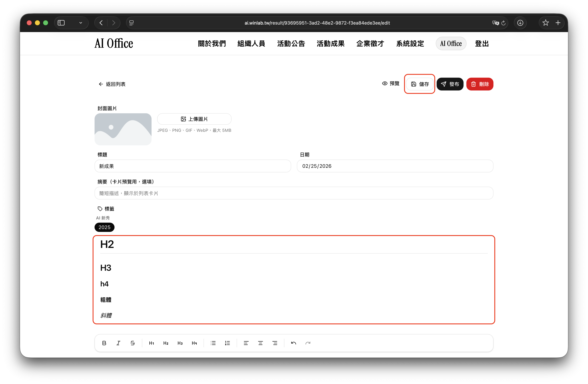Open the date field 02/25/2026
Image resolution: width=588 pixels, height=384 pixels.
pyautogui.click(x=395, y=166)
